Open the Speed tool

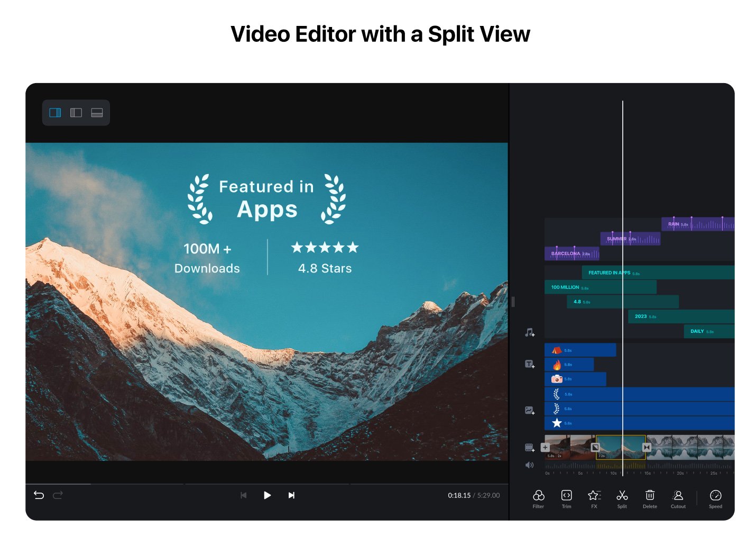pos(715,496)
